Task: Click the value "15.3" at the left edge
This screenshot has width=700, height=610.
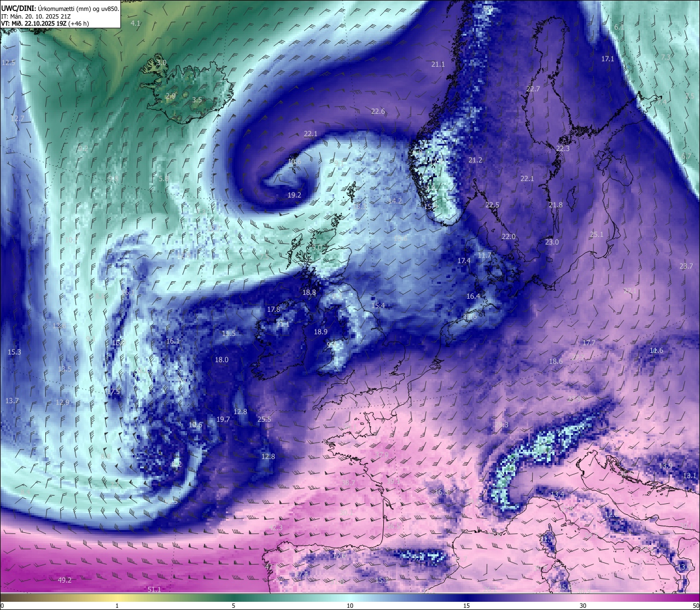Action: [x=15, y=352]
